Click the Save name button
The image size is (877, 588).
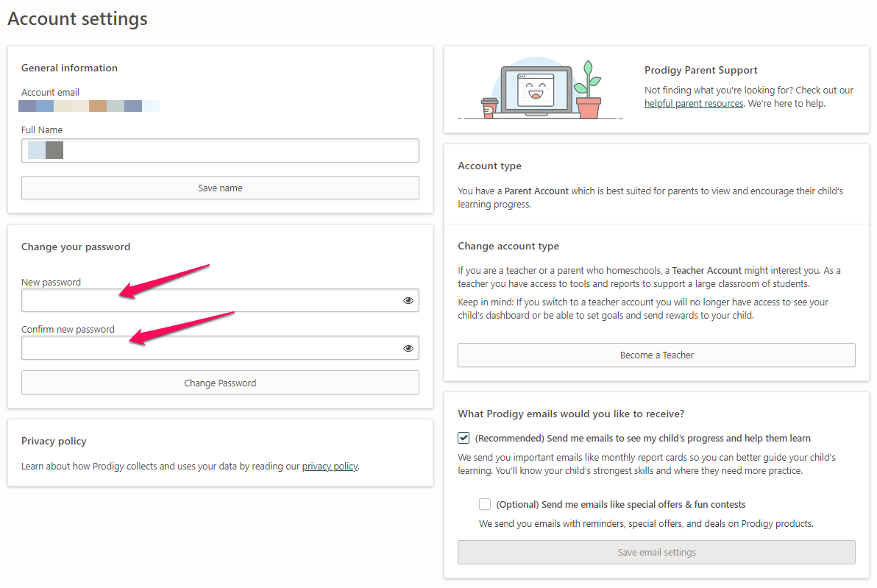coord(220,188)
